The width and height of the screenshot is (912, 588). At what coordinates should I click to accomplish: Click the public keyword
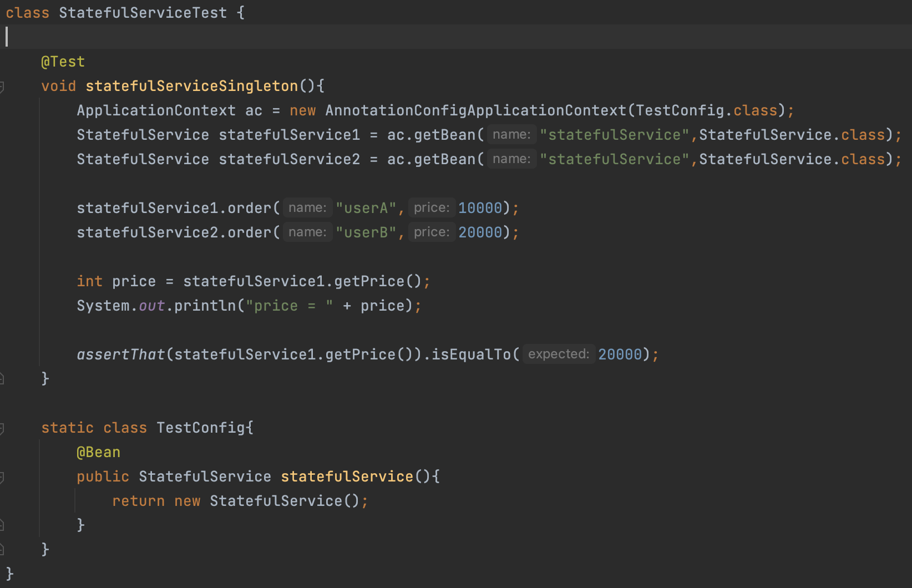[103, 477]
